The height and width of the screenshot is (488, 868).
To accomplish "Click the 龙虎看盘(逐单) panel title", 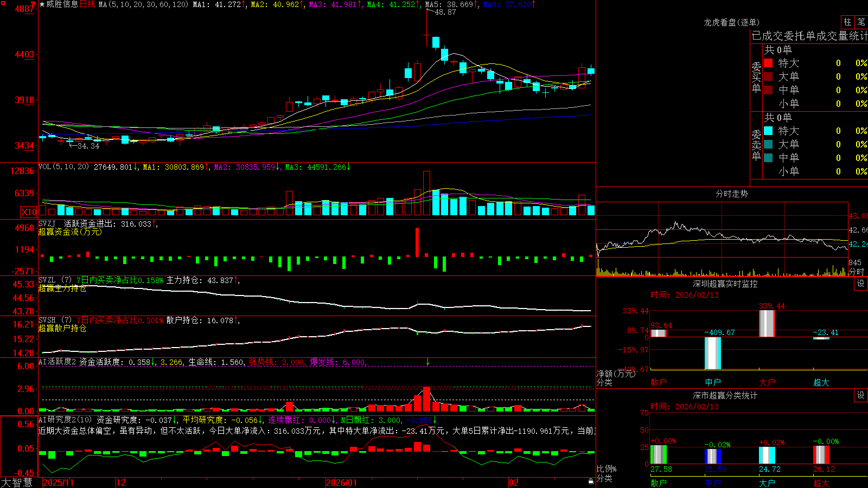I will click(x=731, y=22).
